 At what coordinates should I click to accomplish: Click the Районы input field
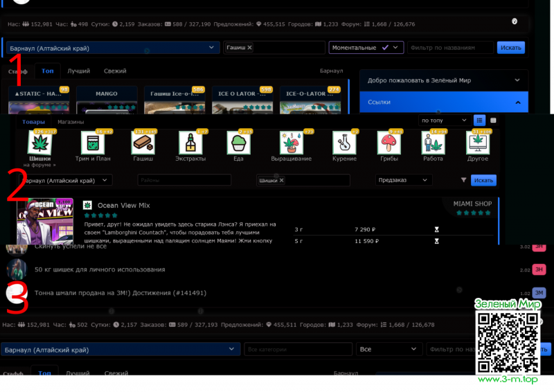pyautogui.click(x=184, y=180)
